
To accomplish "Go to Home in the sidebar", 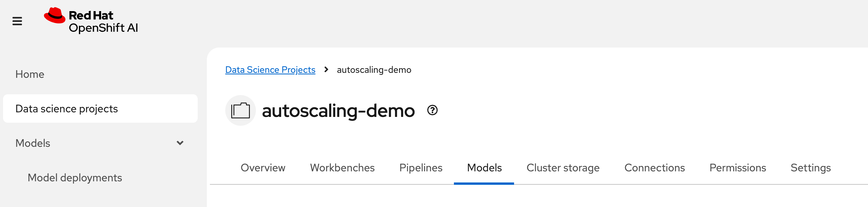I will (x=30, y=74).
